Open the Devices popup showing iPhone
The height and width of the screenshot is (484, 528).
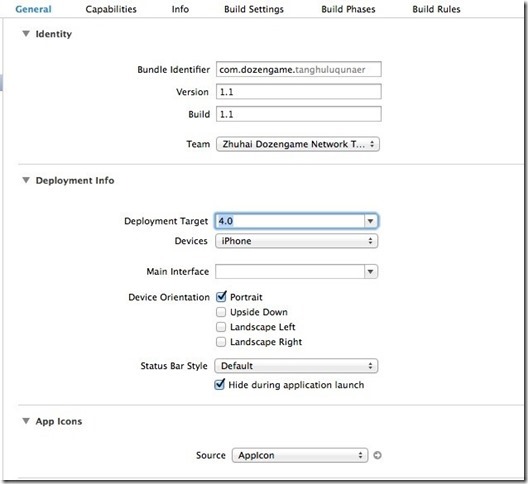click(x=296, y=241)
